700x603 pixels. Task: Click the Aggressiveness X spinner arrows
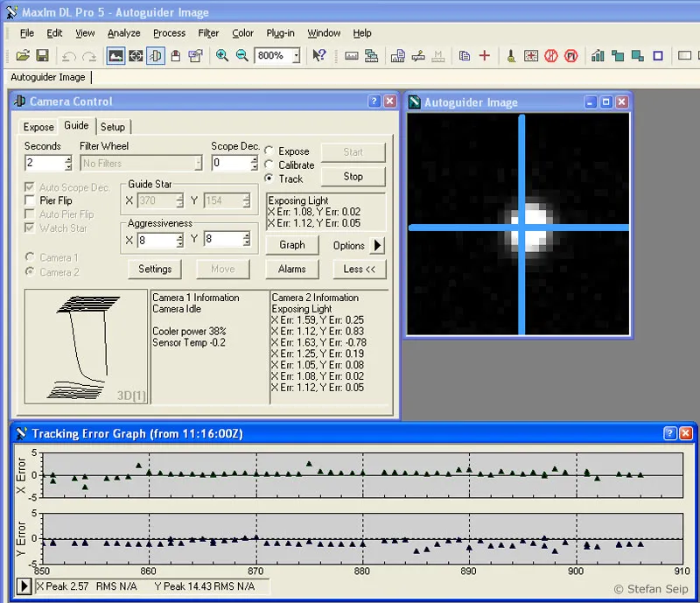(x=179, y=241)
